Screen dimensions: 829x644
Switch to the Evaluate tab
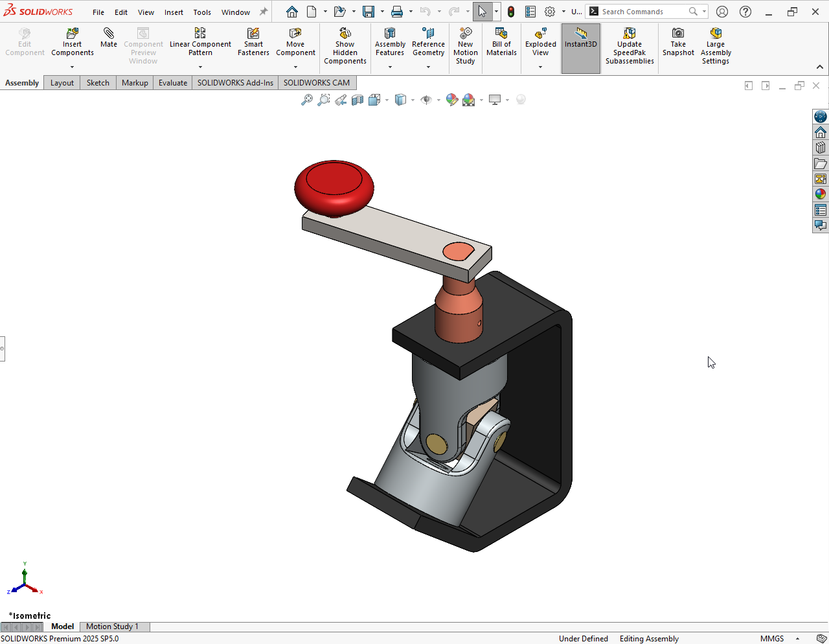pos(173,83)
